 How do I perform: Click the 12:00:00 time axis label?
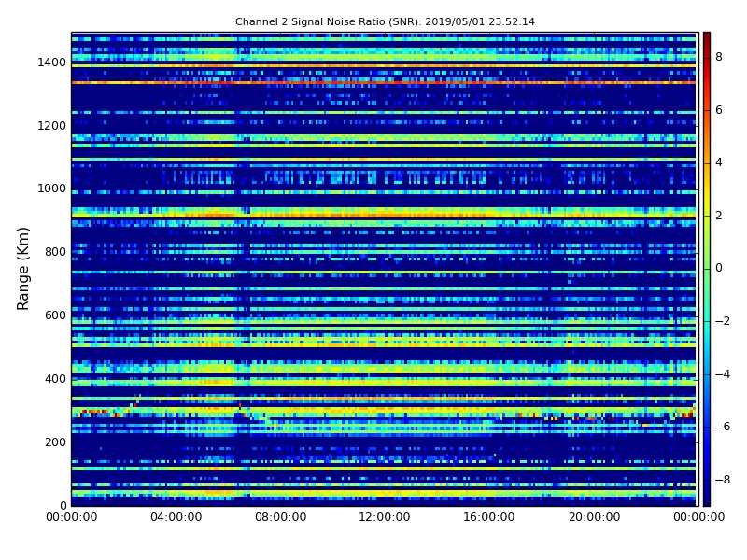[x=385, y=517]
